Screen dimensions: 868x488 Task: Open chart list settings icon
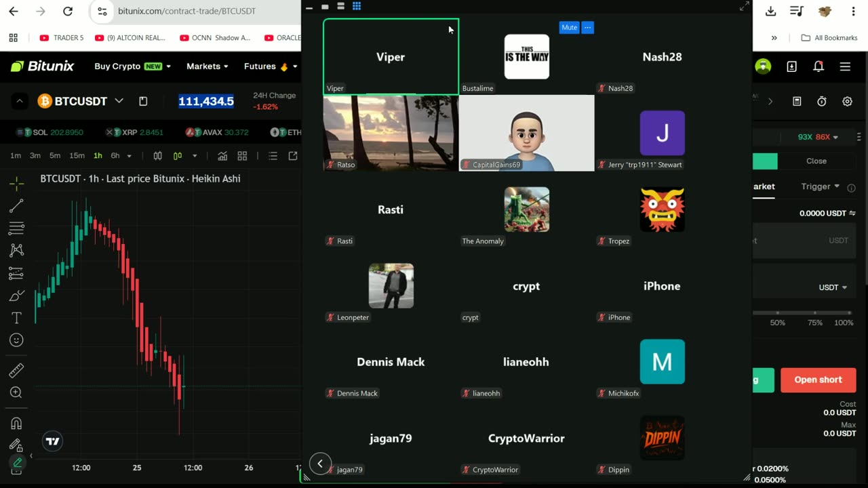[x=273, y=156]
